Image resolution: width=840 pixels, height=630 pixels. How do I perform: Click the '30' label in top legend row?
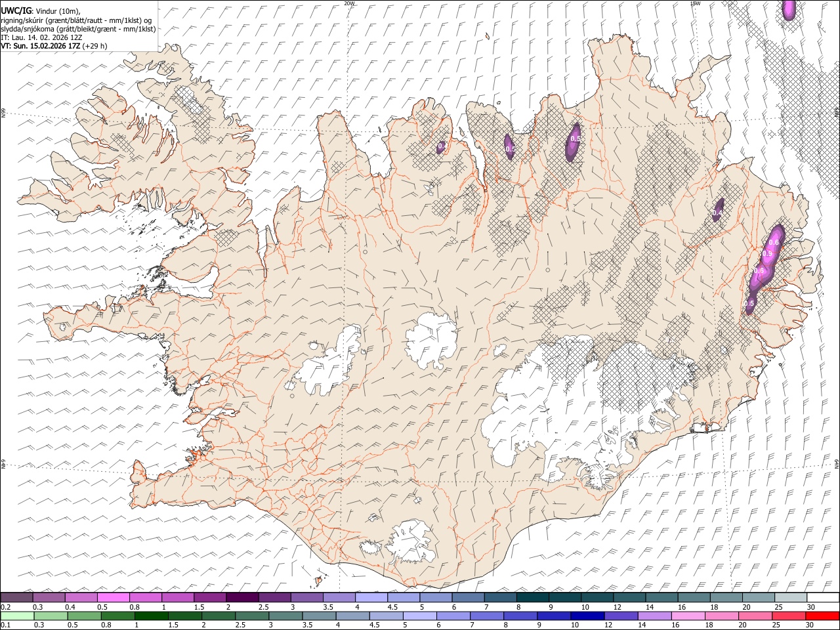coord(810,607)
